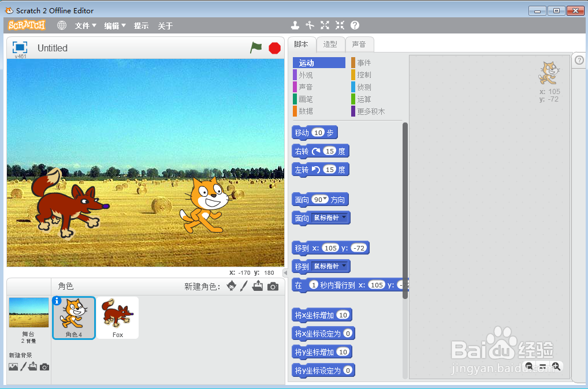Open the 编辑 menu
The width and height of the screenshot is (588, 389).
(x=115, y=25)
